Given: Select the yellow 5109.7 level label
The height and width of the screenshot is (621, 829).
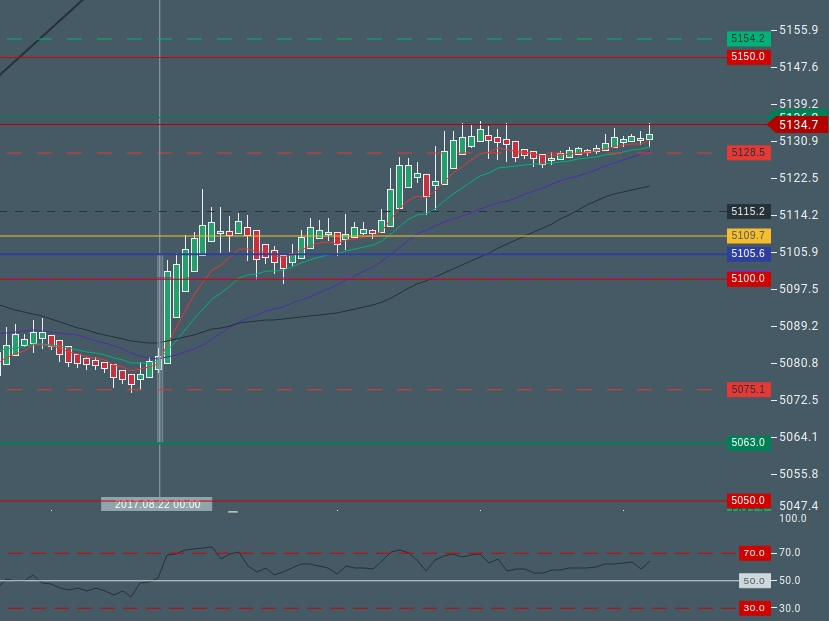Looking at the screenshot, I should pos(749,235).
